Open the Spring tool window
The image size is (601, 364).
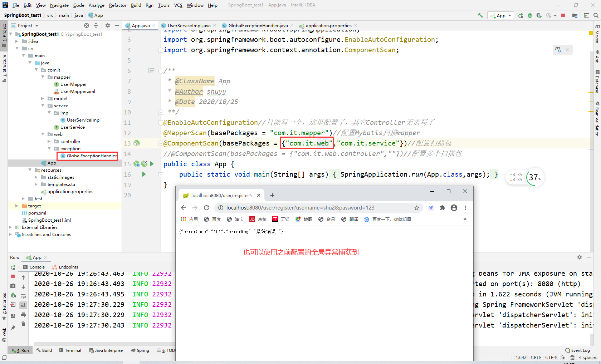click(x=140, y=350)
